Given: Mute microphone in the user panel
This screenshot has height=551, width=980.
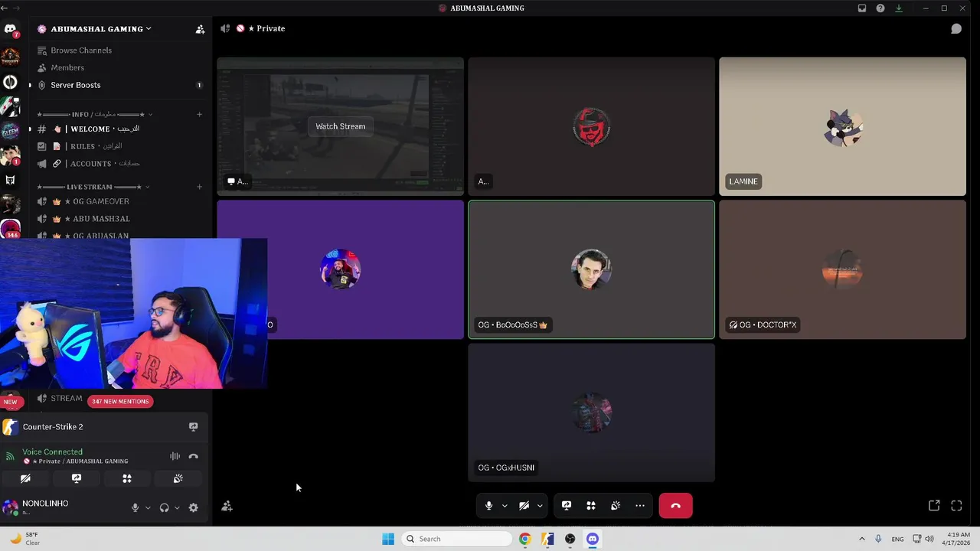Looking at the screenshot, I should pyautogui.click(x=135, y=507).
